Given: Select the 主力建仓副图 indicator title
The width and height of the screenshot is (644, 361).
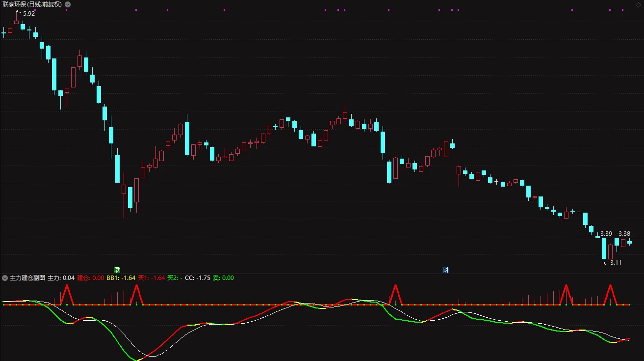Looking at the screenshot, I should (x=27, y=278).
